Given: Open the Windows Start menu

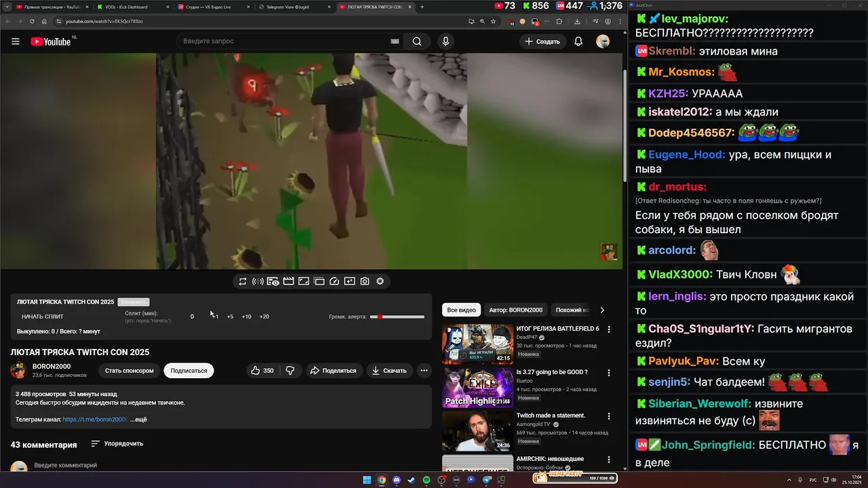Looking at the screenshot, I should click(x=367, y=480).
